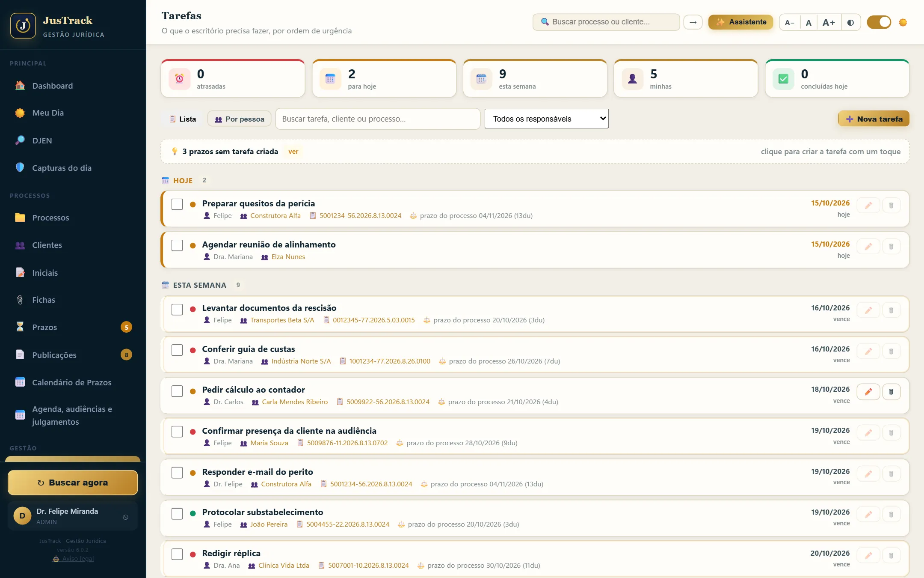Open Dashboard in the sidebar
924x578 pixels.
pos(73,86)
